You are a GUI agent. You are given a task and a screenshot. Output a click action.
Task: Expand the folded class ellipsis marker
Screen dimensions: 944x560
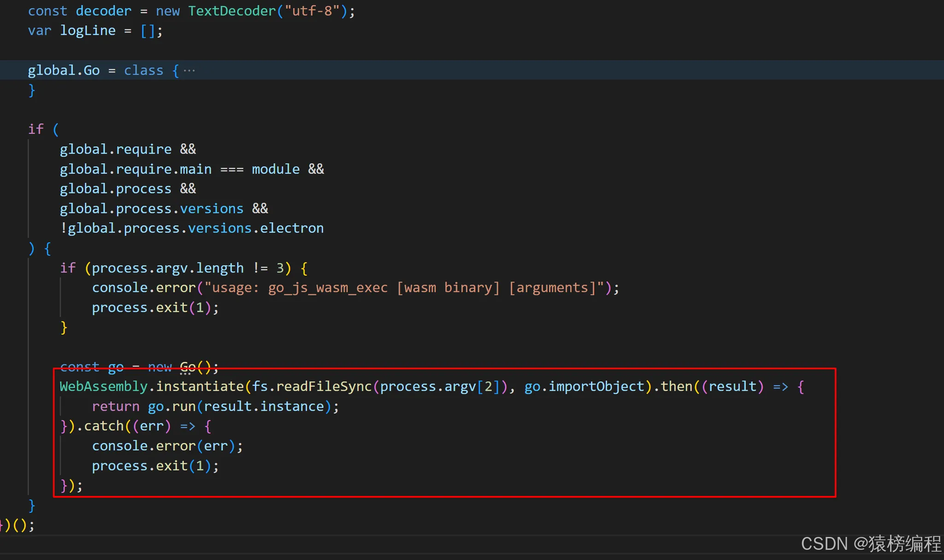tap(189, 71)
